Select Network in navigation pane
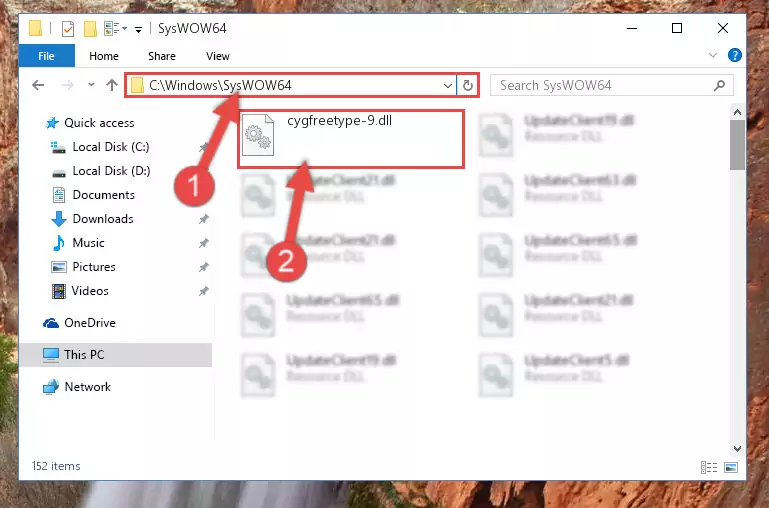 click(x=88, y=386)
